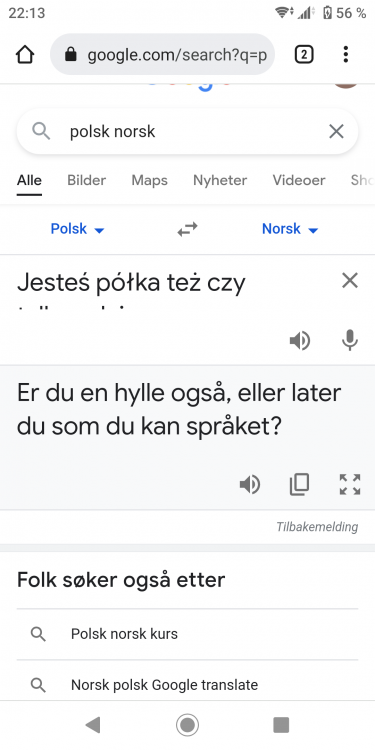This screenshot has width=375, height=750.
Task: Swap Polsk and Norsk languages
Action: point(187,230)
